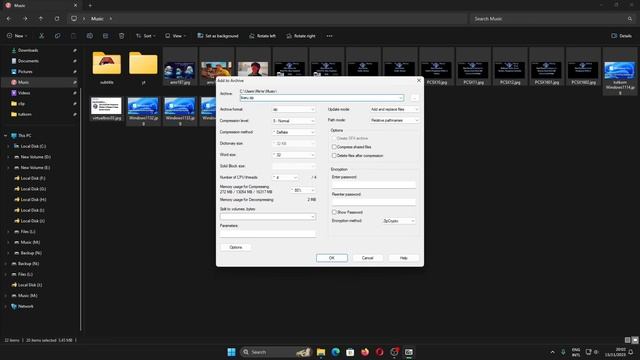Image resolution: width=640 pixels, height=360 pixels.
Task: Open Compression method dropdown
Action: click(x=294, y=132)
